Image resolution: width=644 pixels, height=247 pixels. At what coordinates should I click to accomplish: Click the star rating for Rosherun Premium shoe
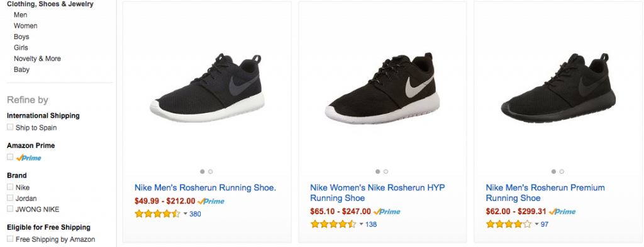coord(509,224)
